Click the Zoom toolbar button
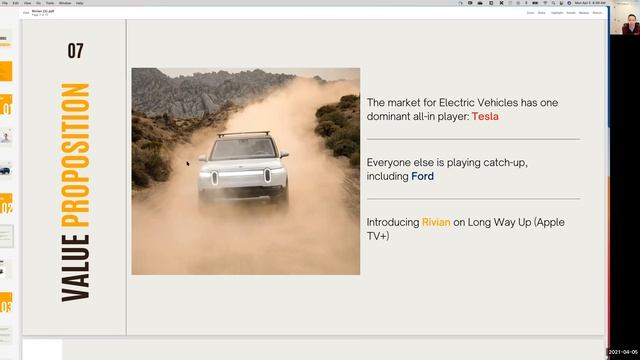Screen dimensions: 640x360 tap(530, 13)
